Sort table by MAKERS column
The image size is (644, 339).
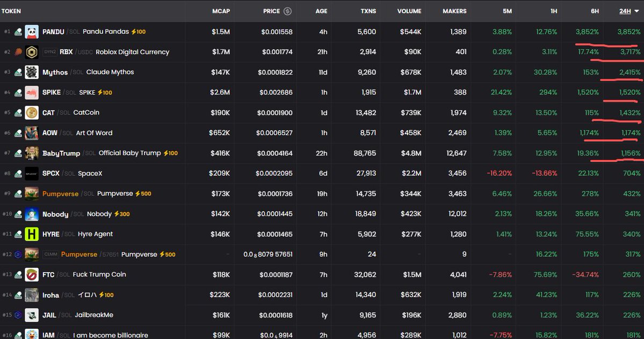(454, 11)
